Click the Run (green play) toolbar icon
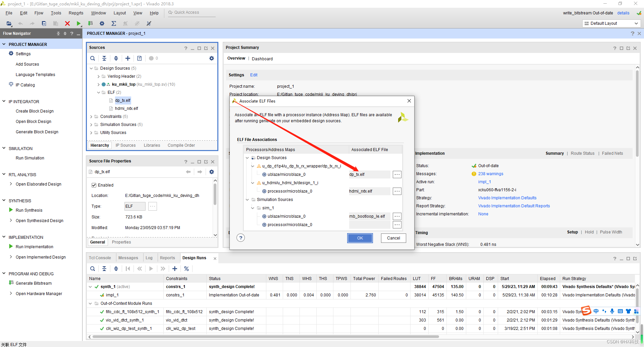 (78, 23)
